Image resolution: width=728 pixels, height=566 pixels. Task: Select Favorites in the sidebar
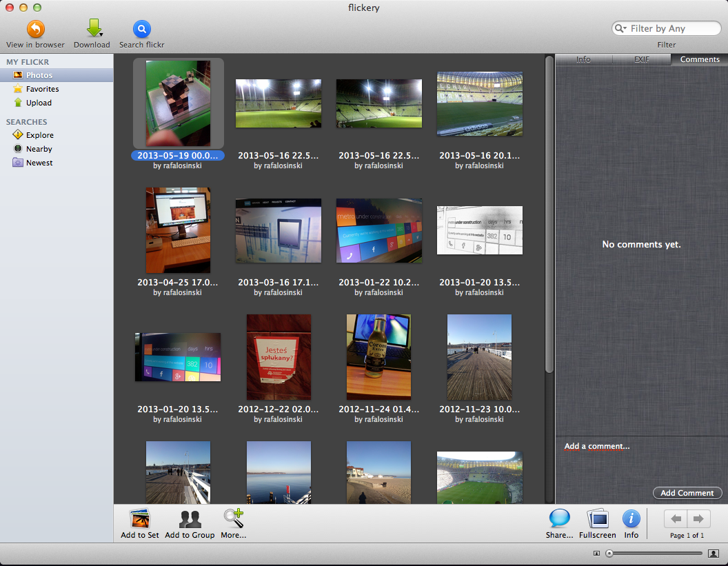click(42, 89)
